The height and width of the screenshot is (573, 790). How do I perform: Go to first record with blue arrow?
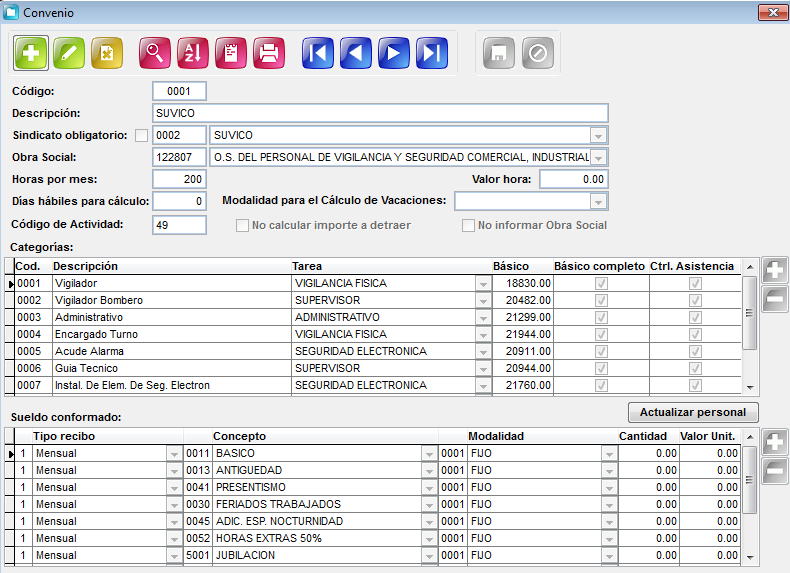point(318,53)
